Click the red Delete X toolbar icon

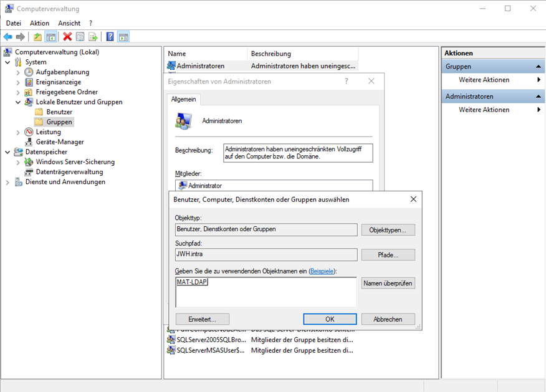pos(67,37)
